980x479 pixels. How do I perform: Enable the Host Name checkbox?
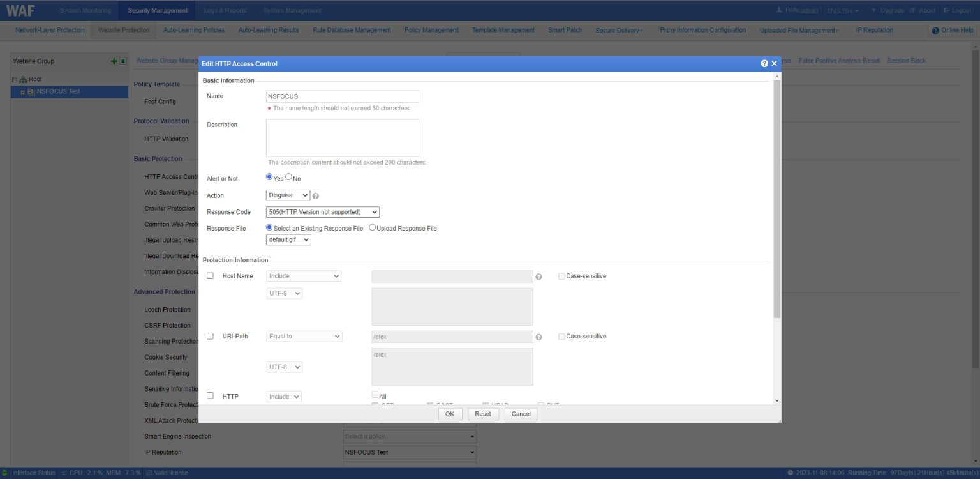210,275
